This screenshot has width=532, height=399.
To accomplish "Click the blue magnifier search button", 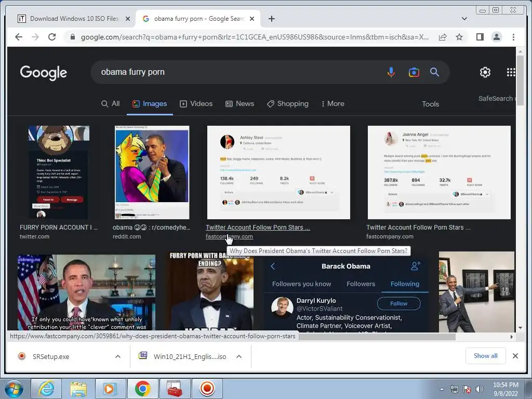I will (x=435, y=72).
